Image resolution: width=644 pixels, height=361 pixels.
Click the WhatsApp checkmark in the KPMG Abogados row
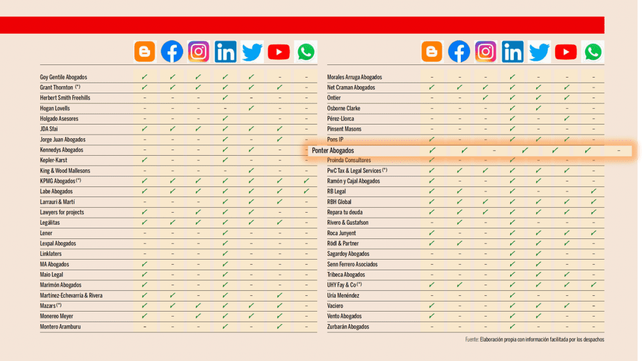coord(306,181)
